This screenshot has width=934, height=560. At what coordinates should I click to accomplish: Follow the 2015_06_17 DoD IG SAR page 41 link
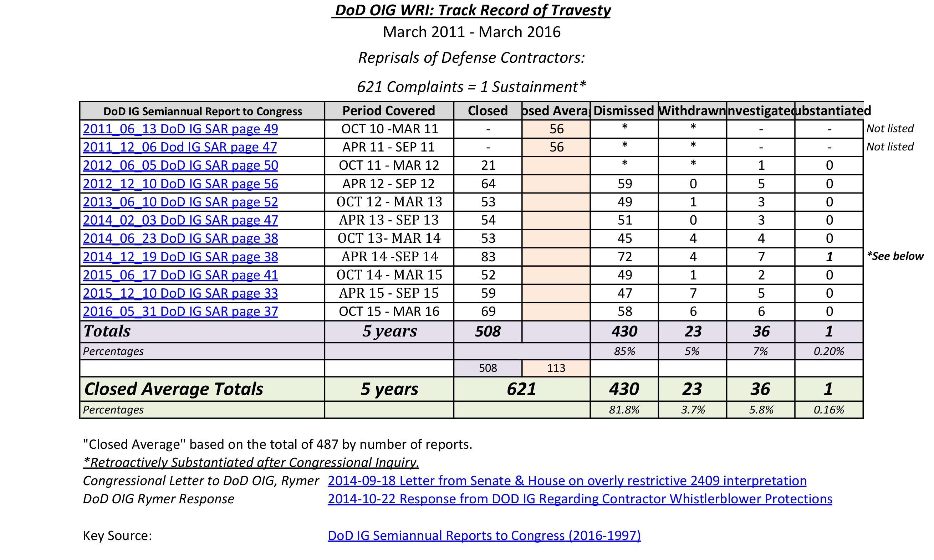click(x=180, y=275)
